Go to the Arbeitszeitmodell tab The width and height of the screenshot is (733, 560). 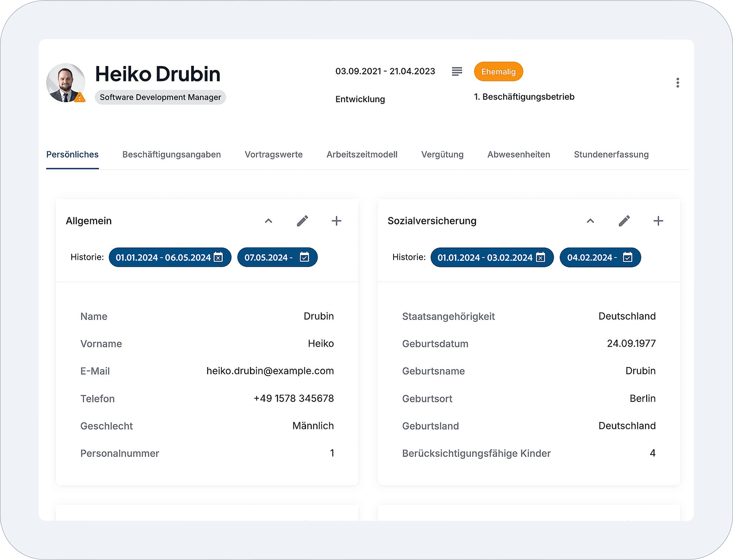[362, 154]
